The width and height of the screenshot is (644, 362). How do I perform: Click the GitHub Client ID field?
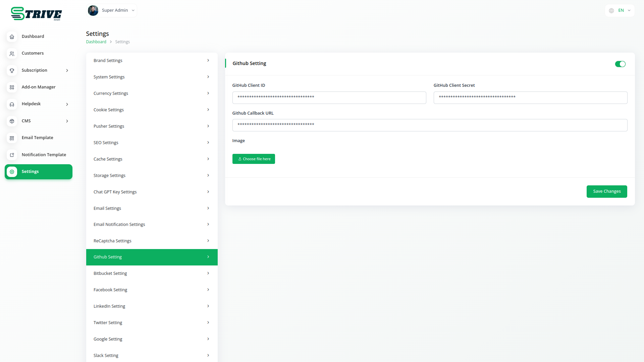pos(329,98)
